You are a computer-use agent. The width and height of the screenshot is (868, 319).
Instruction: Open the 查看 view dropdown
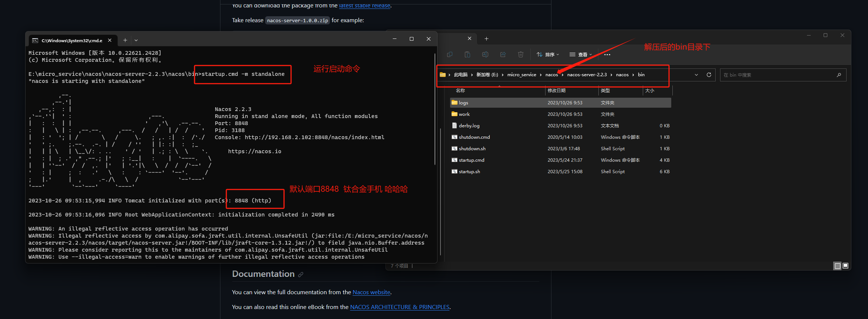(x=581, y=54)
